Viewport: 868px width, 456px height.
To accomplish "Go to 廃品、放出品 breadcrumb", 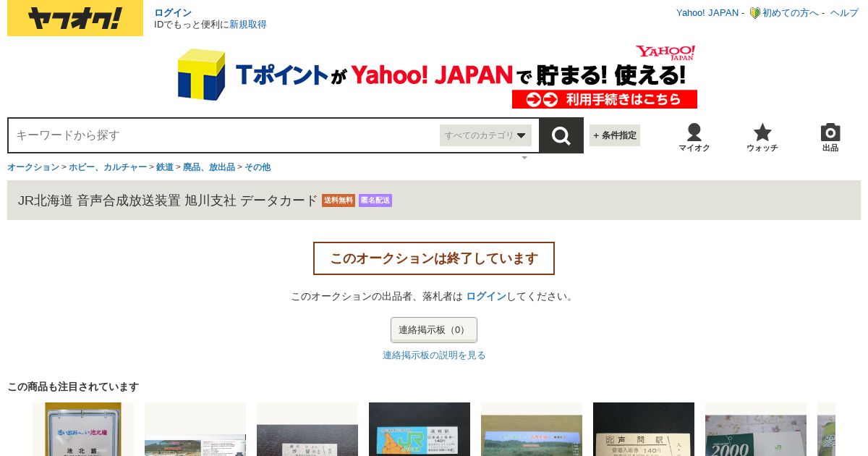I will pos(209,167).
